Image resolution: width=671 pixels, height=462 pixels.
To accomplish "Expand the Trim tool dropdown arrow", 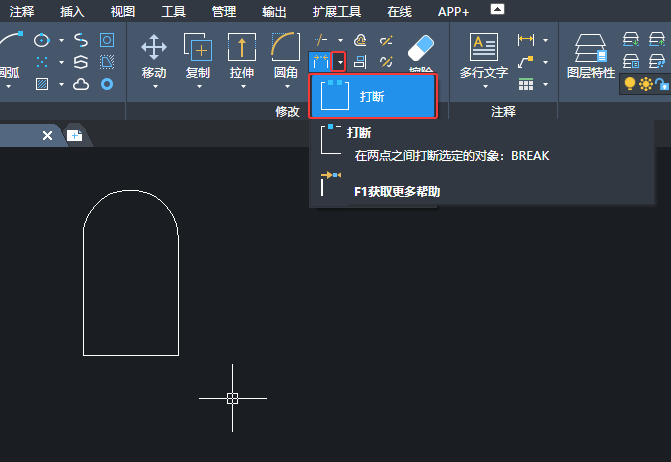I will pos(340,40).
